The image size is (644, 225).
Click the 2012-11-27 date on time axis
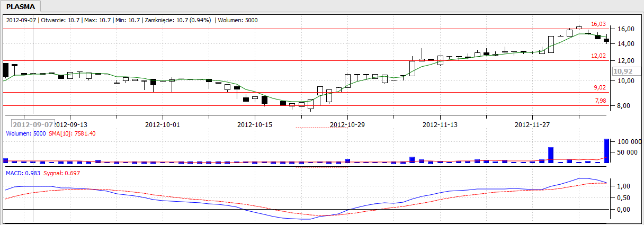coord(533,124)
